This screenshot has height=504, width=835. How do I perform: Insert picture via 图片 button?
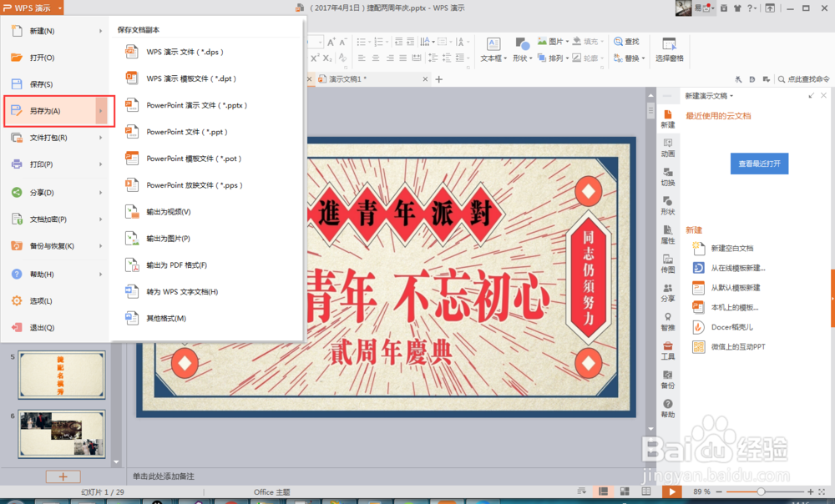(x=553, y=42)
